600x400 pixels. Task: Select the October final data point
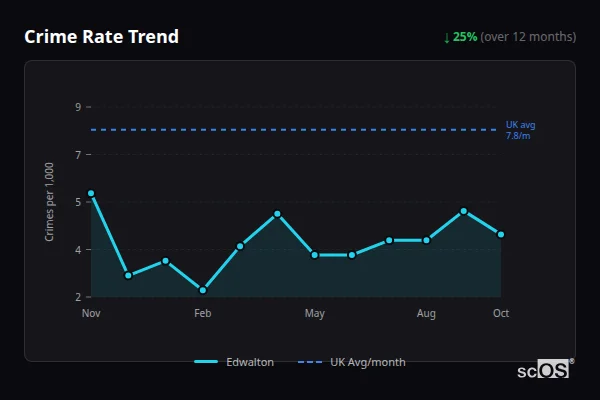click(501, 234)
